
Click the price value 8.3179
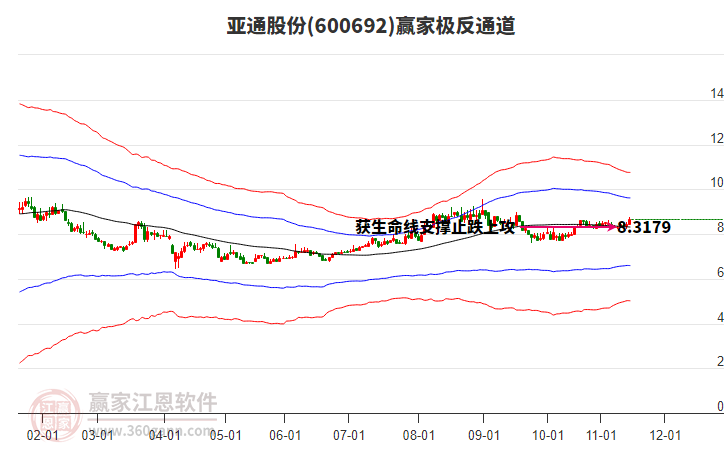click(644, 227)
